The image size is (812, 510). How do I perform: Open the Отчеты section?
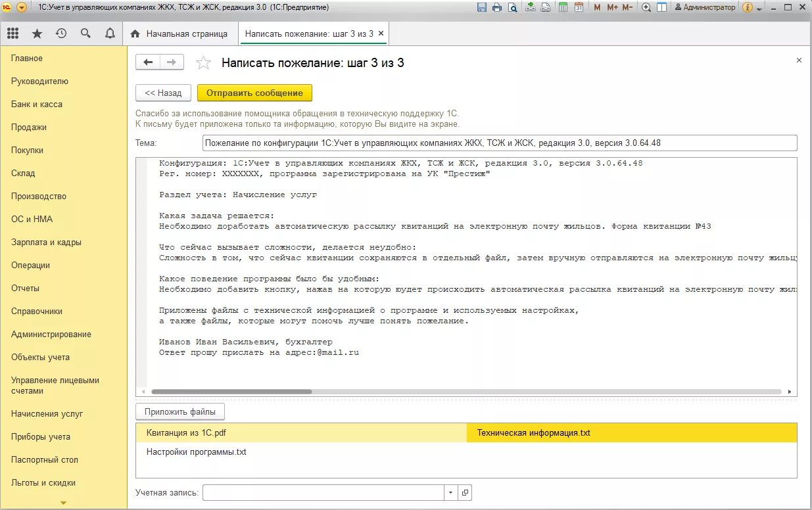pyautogui.click(x=25, y=289)
